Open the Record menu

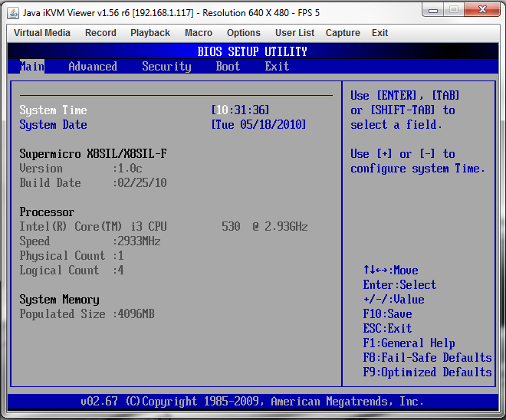pyautogui.click(x=100, y=33)
